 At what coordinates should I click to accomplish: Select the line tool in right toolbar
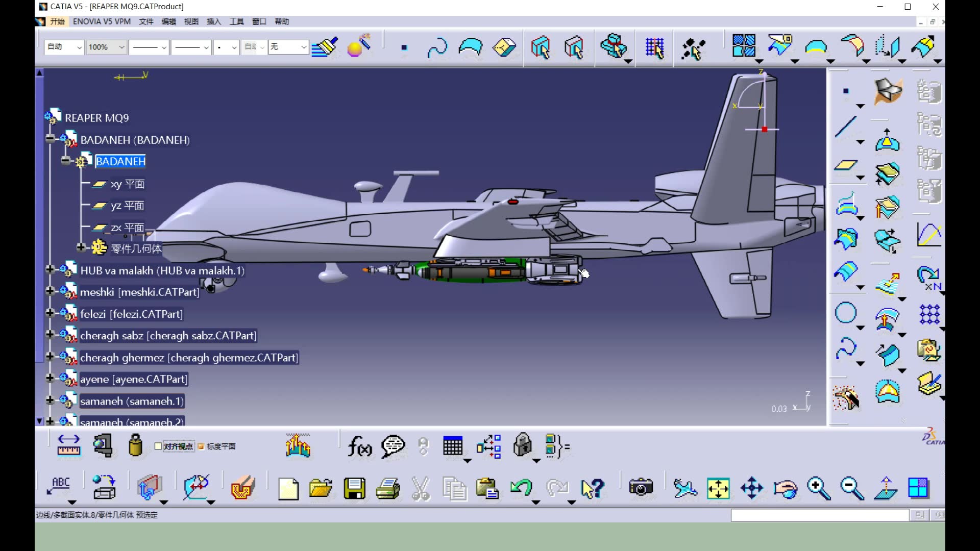click(846, 127)
